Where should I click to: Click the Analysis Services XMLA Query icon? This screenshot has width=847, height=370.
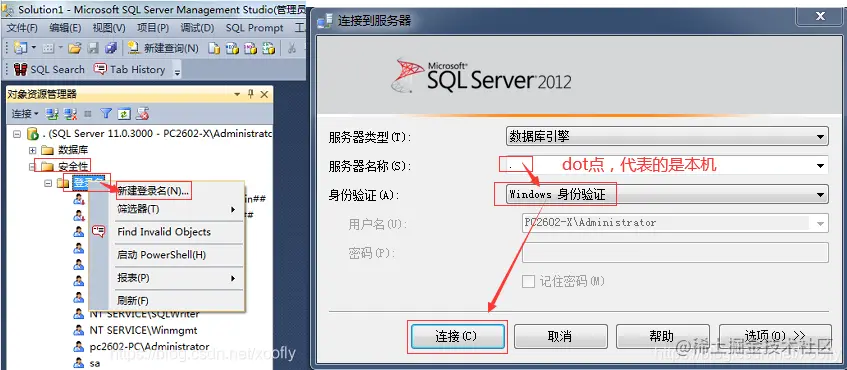(x=268, y=49)
